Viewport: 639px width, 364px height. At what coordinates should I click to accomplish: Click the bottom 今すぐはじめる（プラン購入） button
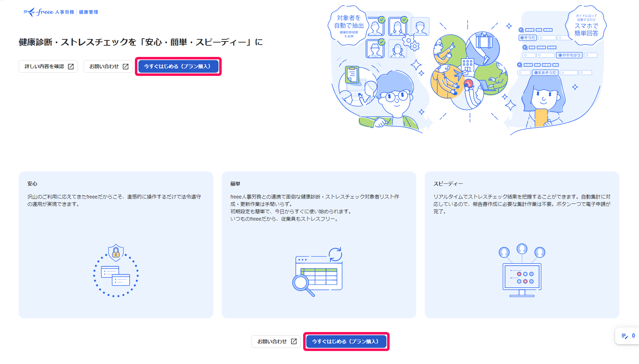tap(346, 342)
